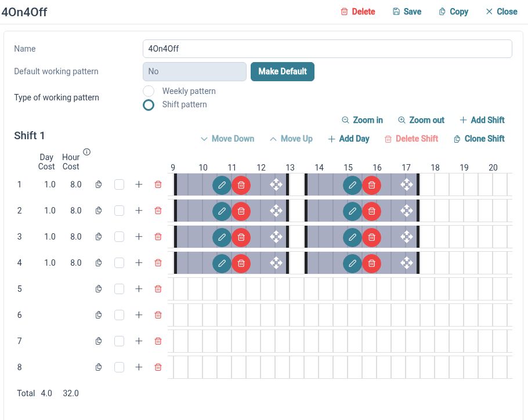The image size is (528, 420).
Task: Close the pattern editor
Action: (x=501, y=12)
